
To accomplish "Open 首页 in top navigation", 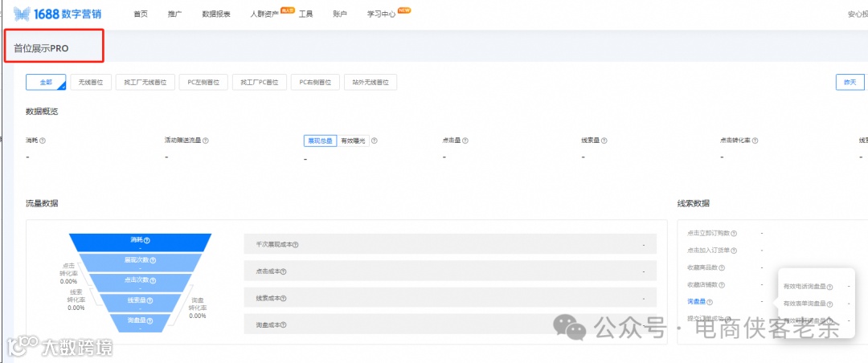I will pos(141,14).
